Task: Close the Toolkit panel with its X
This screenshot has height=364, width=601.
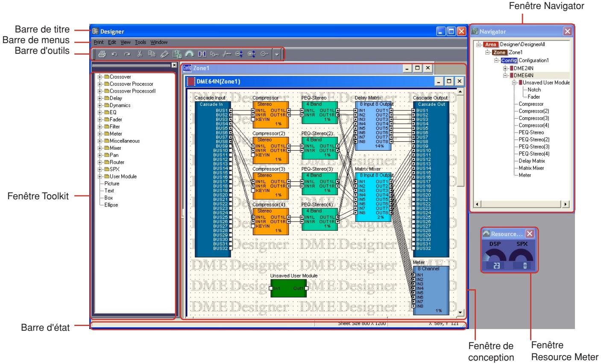Action: (174, 65)
